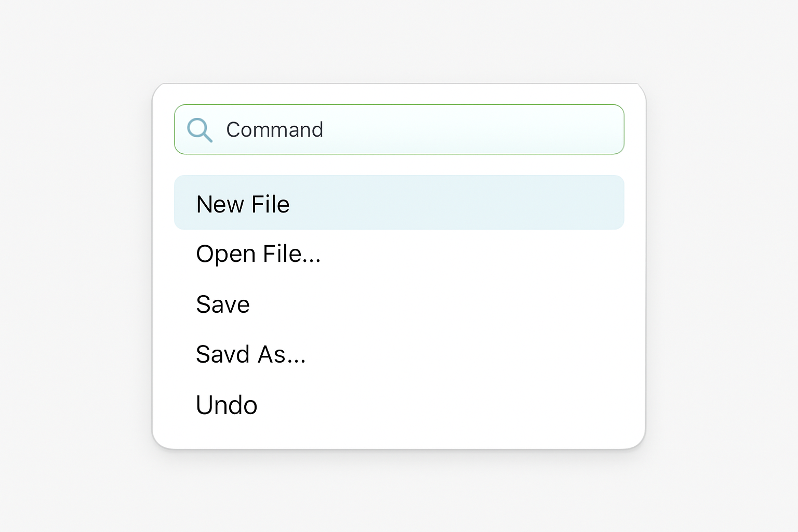The width and height of the screenshot is (798, 532).
Task: Select the highlighted New File command
Action: [399, 203]
